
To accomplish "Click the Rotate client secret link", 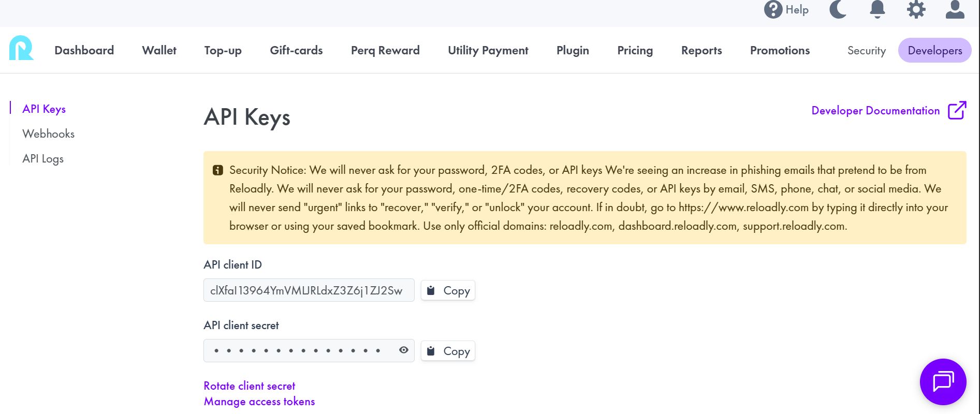I will point(249,386).
